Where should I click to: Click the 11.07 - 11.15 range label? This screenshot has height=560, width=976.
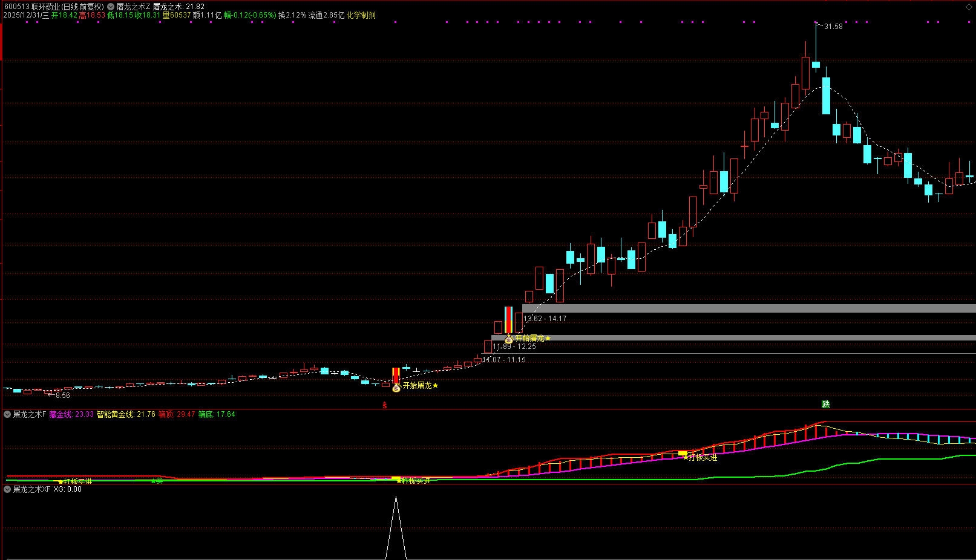504,360
